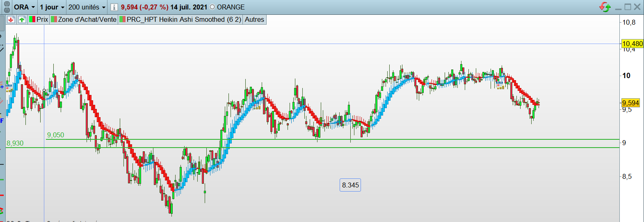Screen dimensions: 644x222
Task: Click the ORANGE instrument name
Action: click(231, 7)
